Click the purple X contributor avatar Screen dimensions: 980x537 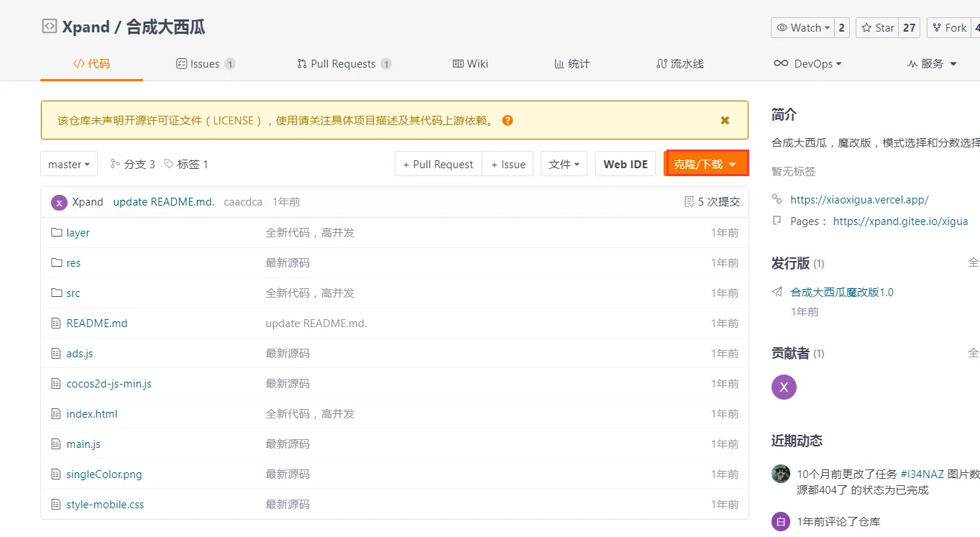click(x=784, y=387)
